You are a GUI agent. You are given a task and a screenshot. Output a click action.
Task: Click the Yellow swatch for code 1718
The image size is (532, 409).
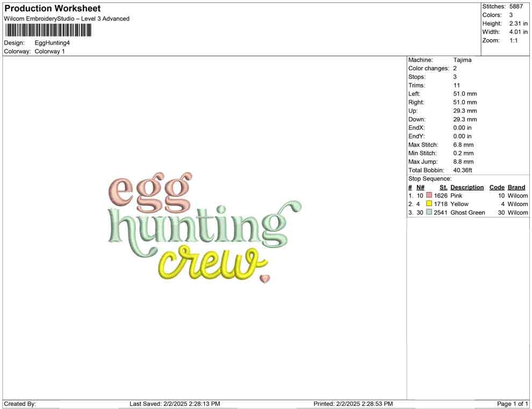click(429, 204)
